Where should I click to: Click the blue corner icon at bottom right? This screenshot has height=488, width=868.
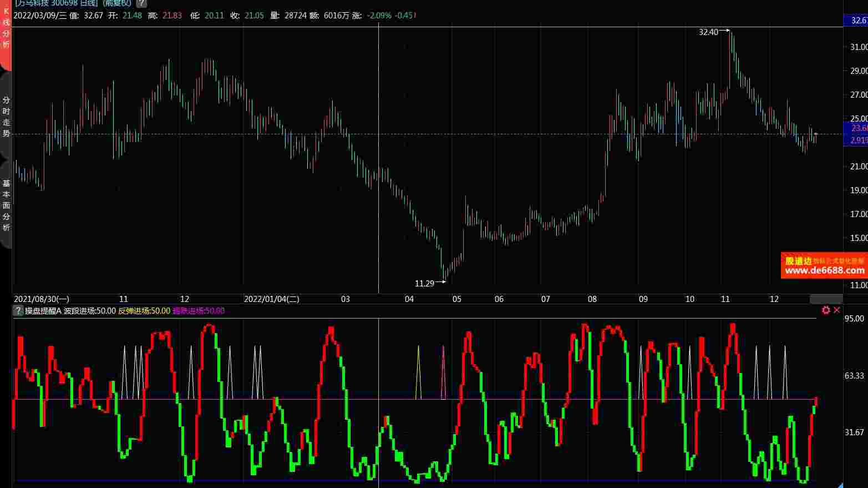840,485
